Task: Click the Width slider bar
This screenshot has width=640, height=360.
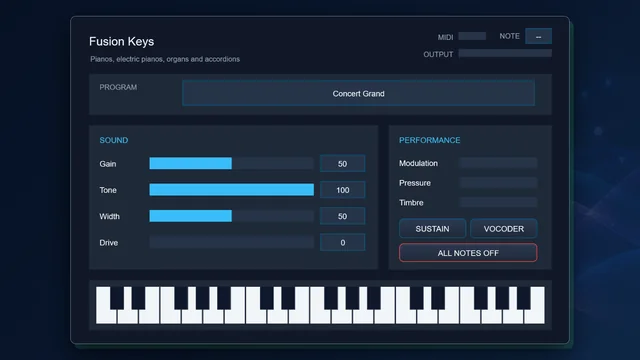Action: click(x=231, y=216)
